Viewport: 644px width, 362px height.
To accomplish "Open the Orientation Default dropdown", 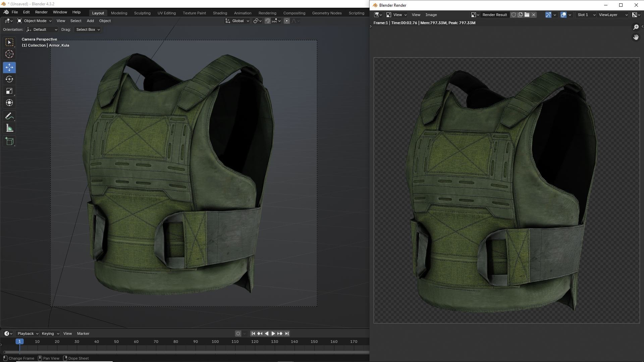I will [x=42, y=29].
